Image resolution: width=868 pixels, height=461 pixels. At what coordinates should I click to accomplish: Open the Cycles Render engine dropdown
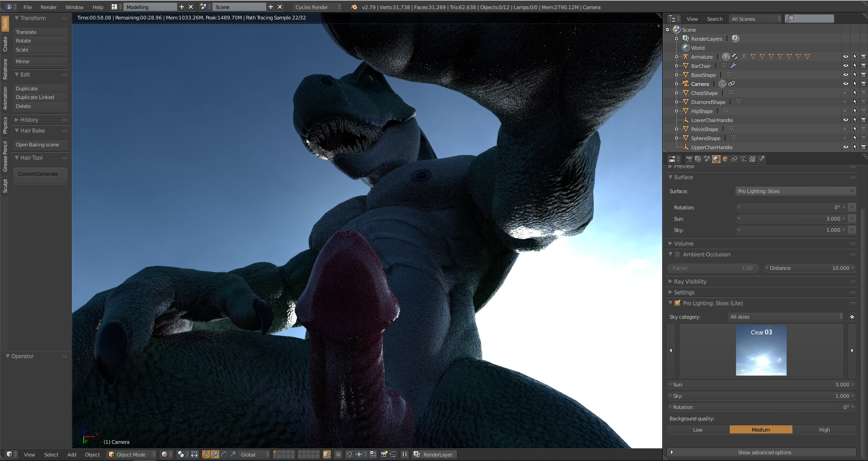coord(317,7)
